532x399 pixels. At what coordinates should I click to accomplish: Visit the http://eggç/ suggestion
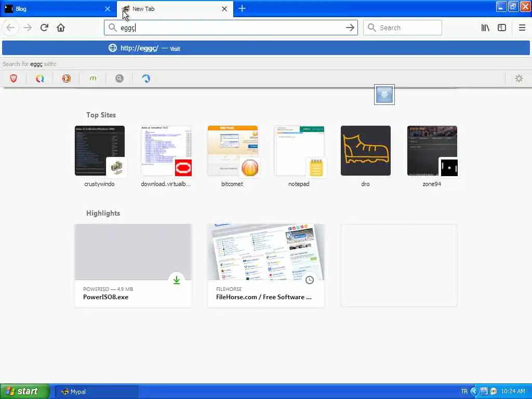coord(265,48)
